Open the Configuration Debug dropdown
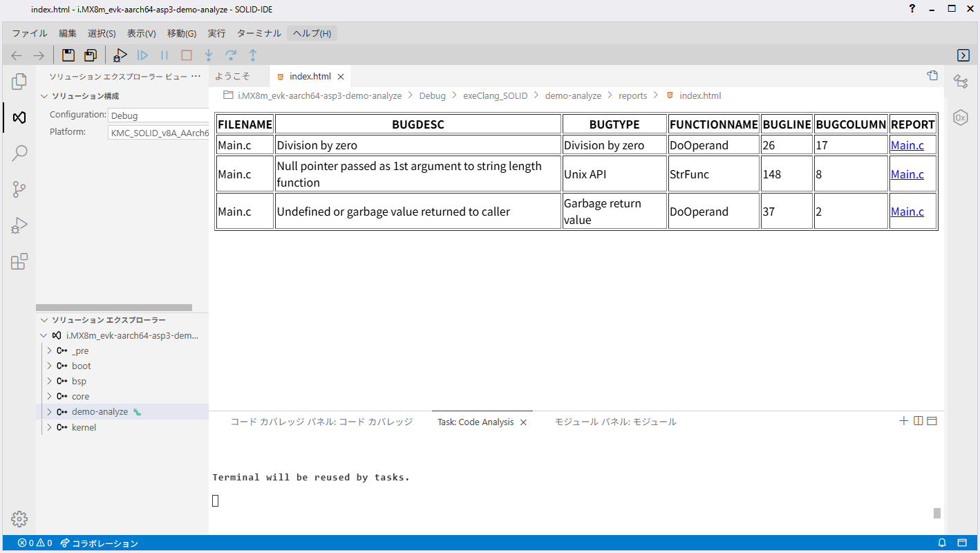This screenshot has width=980, height=553. coord(159,115)
